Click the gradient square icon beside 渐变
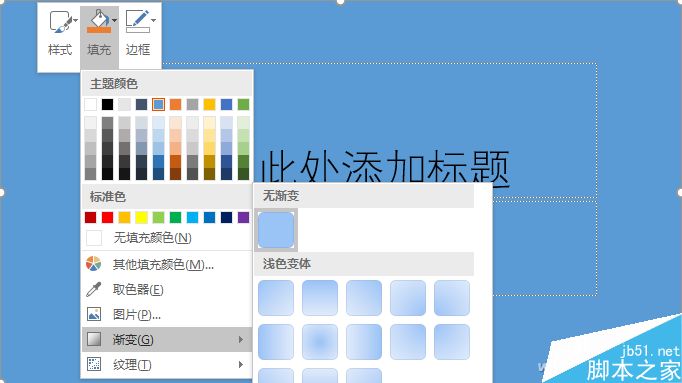This screenshot has height=383, width=682. (x=94, y=339)
